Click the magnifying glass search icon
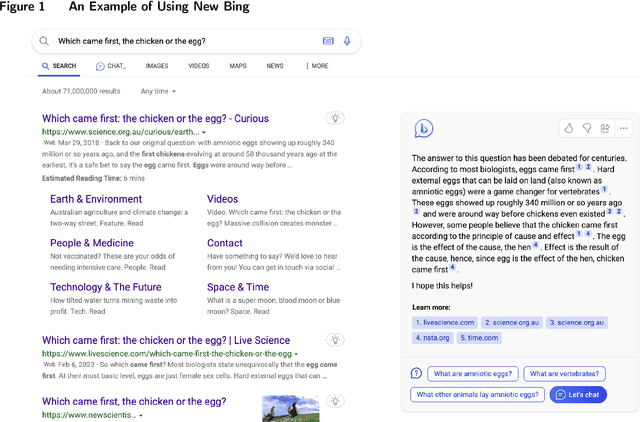Viewport: 640px width, 422px height. coord(45,41)
